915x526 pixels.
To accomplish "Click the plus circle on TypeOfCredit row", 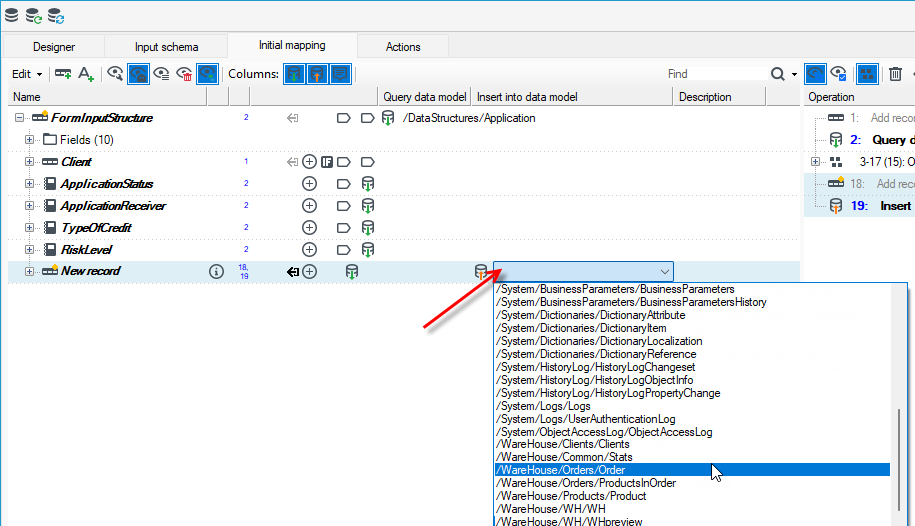I will pyautogui.click(x=309, y=228).
